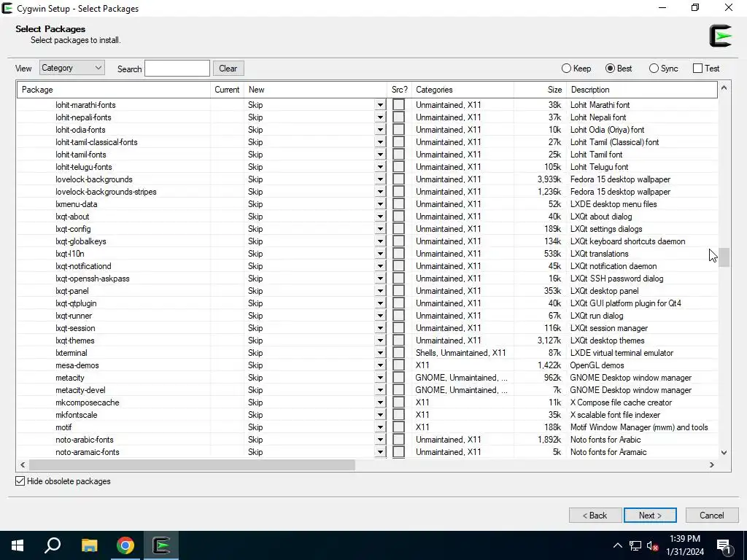The height and width of the screenshot is (560, 747).
Task: Click the Description column header
Action: click(x=642, y=90)
